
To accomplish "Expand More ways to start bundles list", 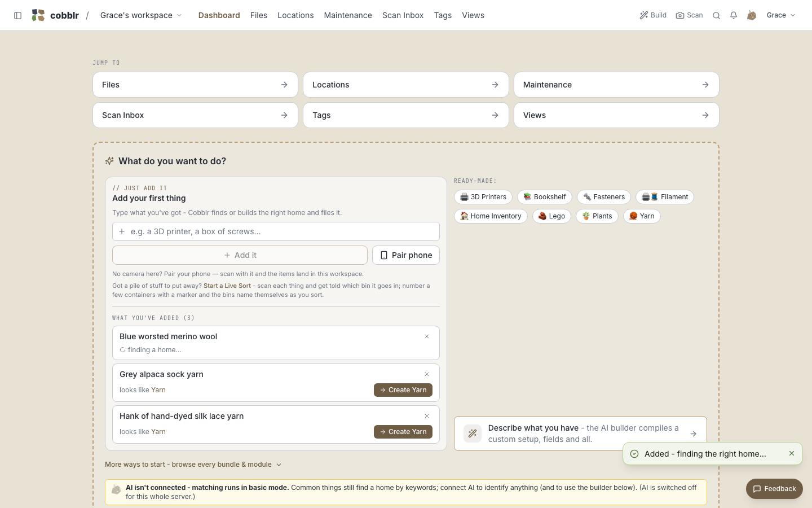I will (193, 465).
